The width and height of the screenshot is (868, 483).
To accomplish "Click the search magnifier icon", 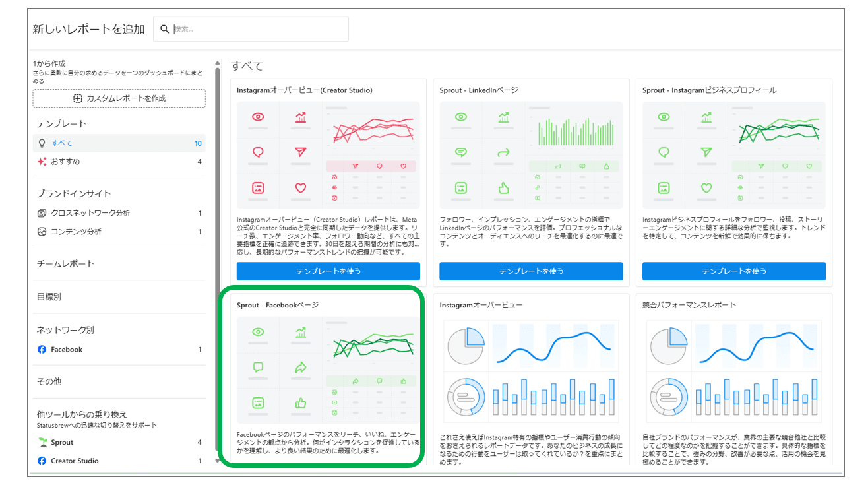I will [x=164, y=29].
